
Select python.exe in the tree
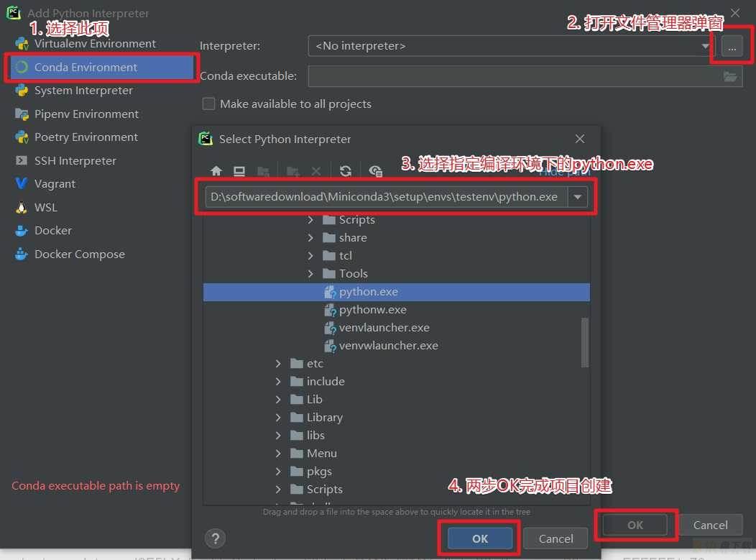tap(396, 292)
